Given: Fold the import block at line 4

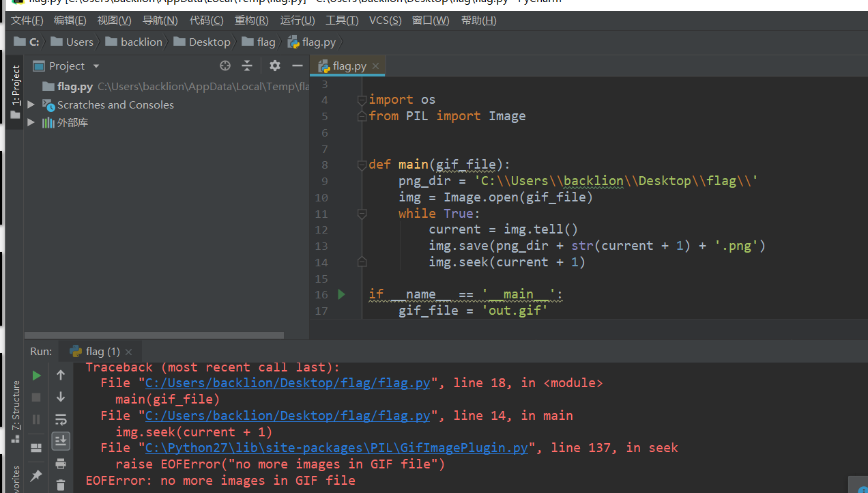Looking at the screenshot, I should click(x=362, y=100).
